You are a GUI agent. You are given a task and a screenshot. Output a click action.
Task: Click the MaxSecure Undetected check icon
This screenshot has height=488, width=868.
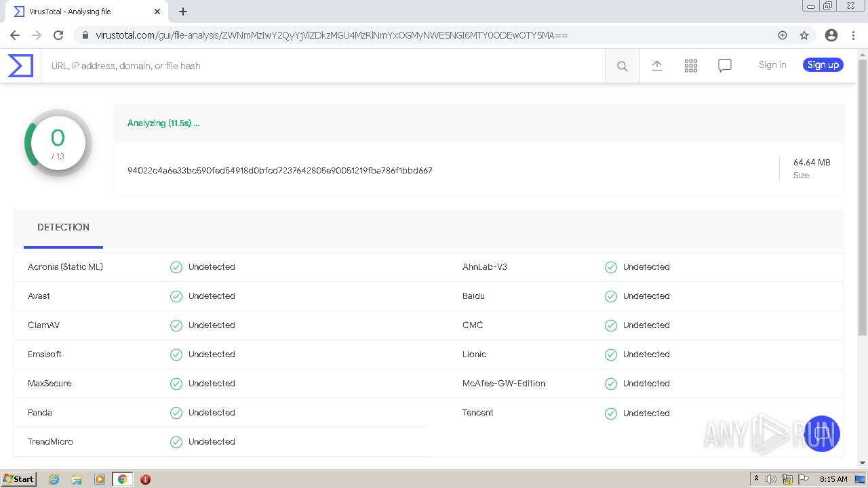coord(176,384)
